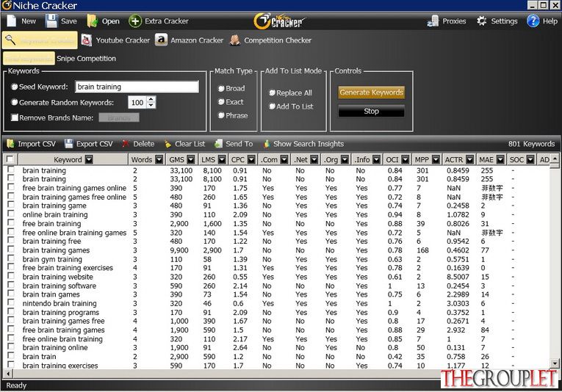Choose the Add To List mode
This screenshot has width=562, height=392.
tap(272, 106)
